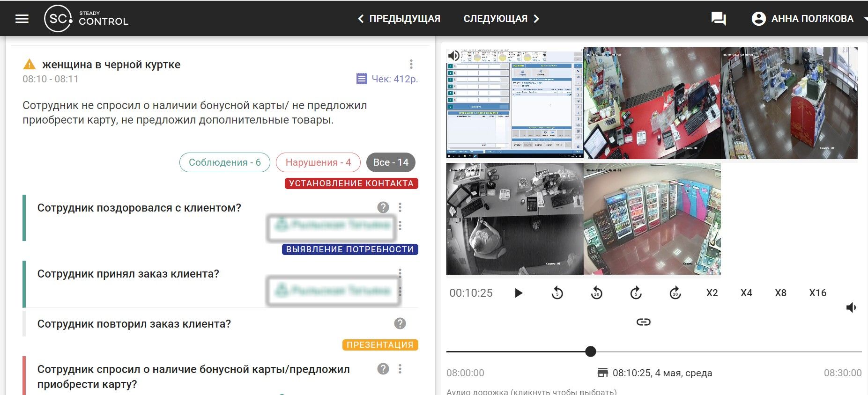Copy the link with the chain icon

point(643,322)
